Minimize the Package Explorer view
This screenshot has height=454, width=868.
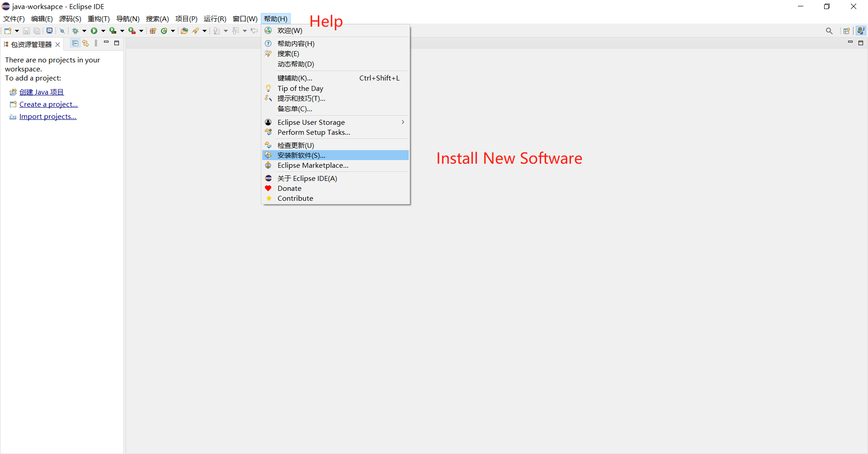106,43
